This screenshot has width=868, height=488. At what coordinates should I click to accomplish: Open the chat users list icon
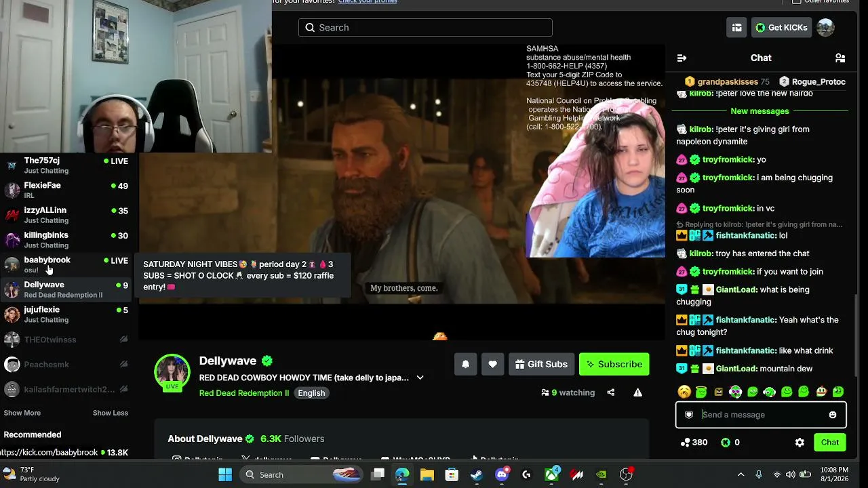(x=840, y=58)
